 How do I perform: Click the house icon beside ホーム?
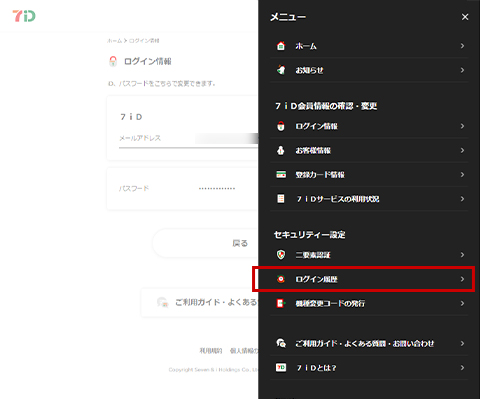click(x=281, y=46)
